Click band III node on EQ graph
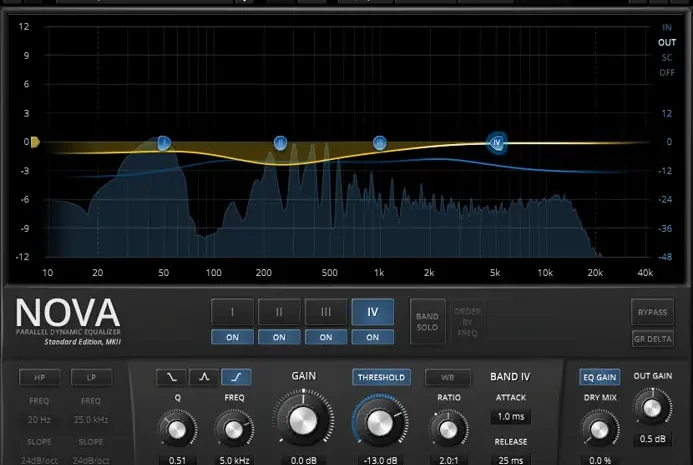 (380, 143)
